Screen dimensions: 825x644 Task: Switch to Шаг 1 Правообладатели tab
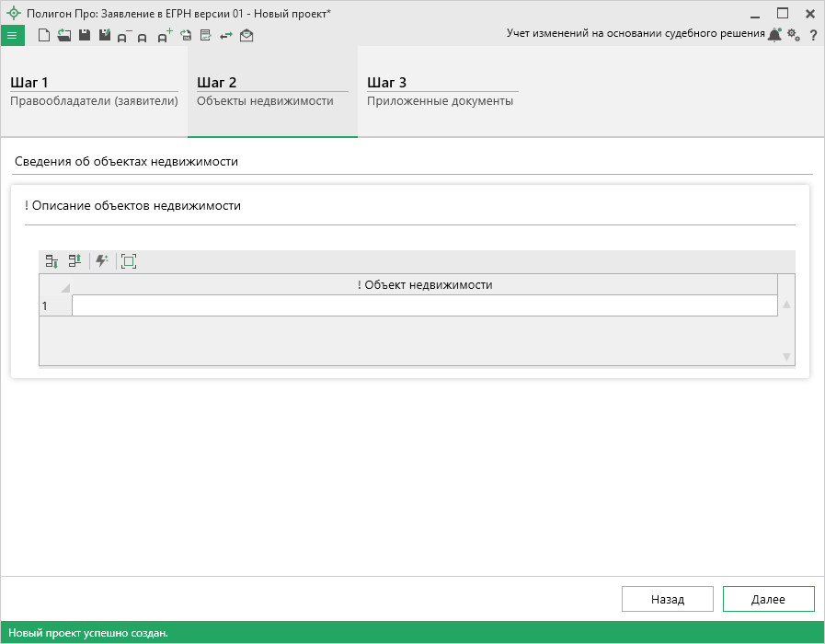tap(94, 92)
